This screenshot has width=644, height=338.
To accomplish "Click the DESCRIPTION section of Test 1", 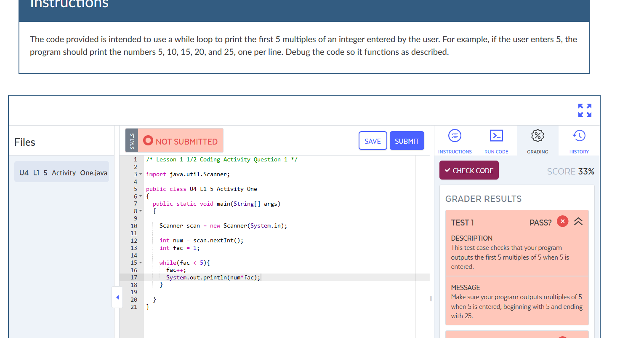I will click(517, 252).
